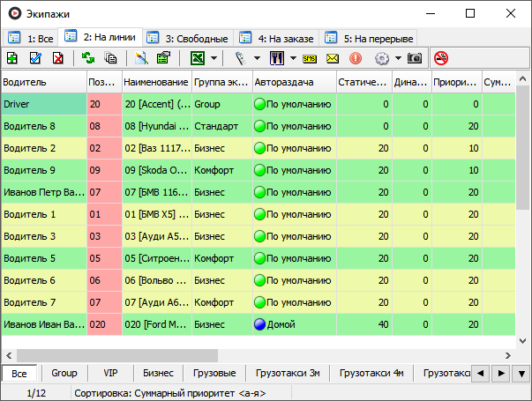
Task: Click the "Автораздача" column header
Action: [294, 82]
